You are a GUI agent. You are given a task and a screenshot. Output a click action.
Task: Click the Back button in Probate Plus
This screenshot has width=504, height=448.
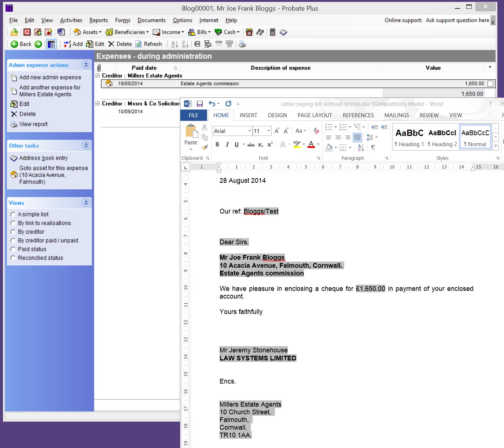click(x=21, y=44)
